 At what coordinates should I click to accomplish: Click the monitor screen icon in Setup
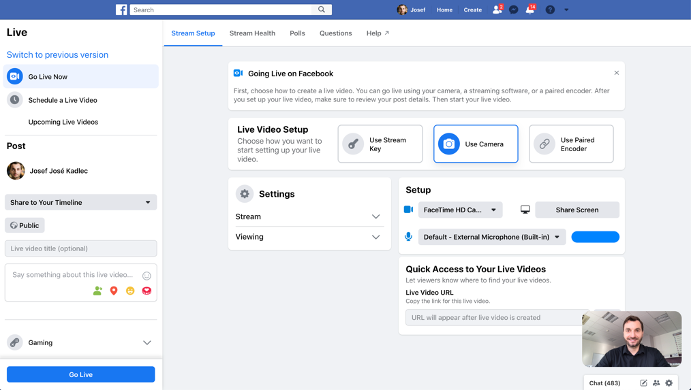click(x=525, y=210)
